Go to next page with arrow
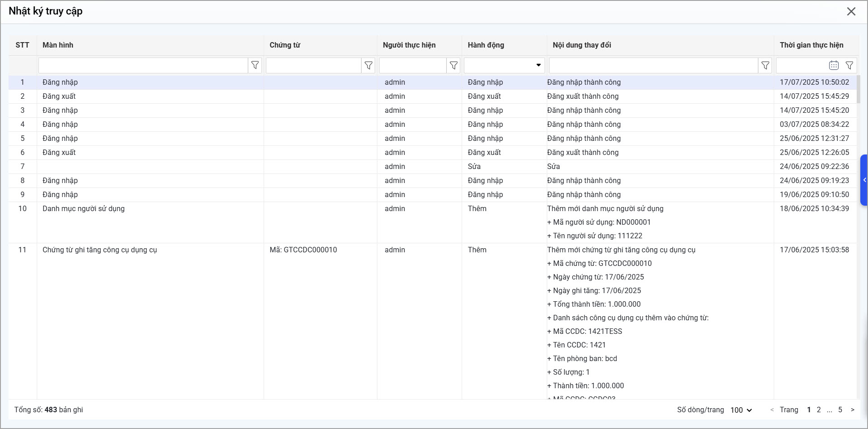This screenshot has height=429, width=868. pos(853,410)
